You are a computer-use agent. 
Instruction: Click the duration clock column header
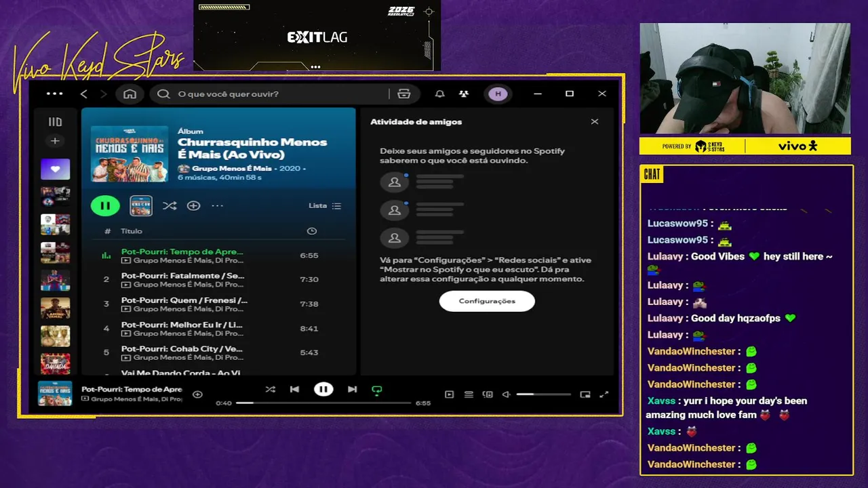pyautogui.click(x=311, y=231)
